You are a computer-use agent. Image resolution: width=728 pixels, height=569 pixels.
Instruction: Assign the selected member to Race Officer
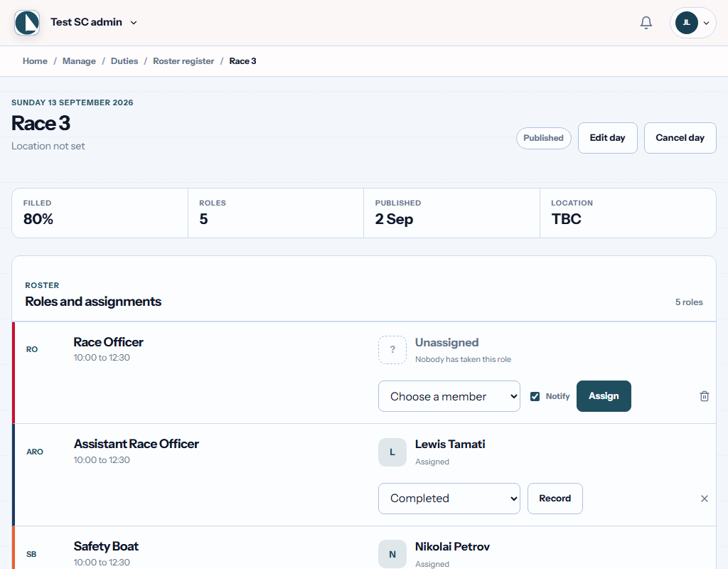click(604, 396)
